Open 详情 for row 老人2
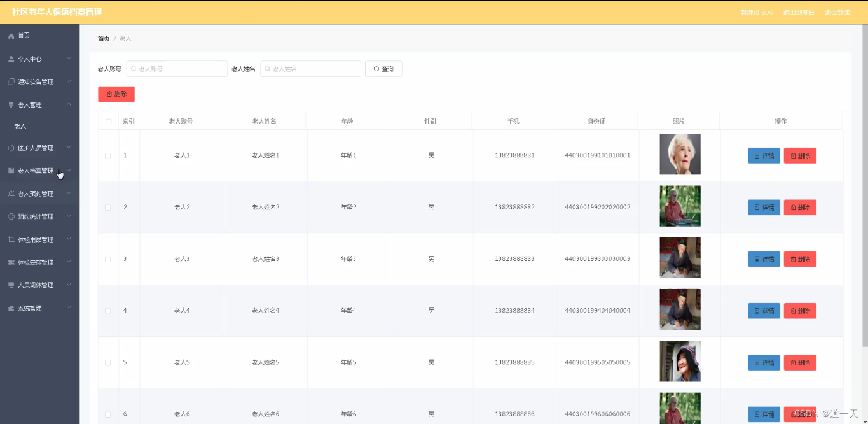 pyautogui.click(x=764, y=208)
